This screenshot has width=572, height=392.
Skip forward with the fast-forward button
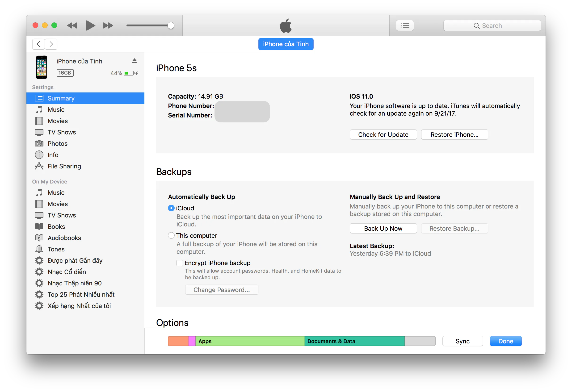108,26
